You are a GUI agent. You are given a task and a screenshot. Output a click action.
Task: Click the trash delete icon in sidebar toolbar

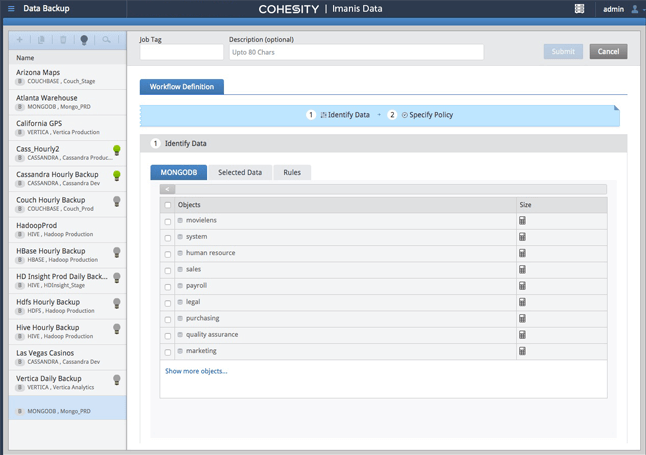63,40
